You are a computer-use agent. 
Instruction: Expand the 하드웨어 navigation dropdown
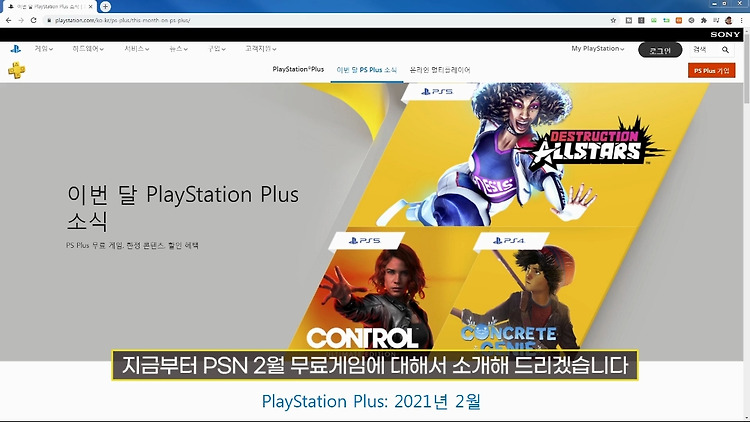click(x=88, y=49)
